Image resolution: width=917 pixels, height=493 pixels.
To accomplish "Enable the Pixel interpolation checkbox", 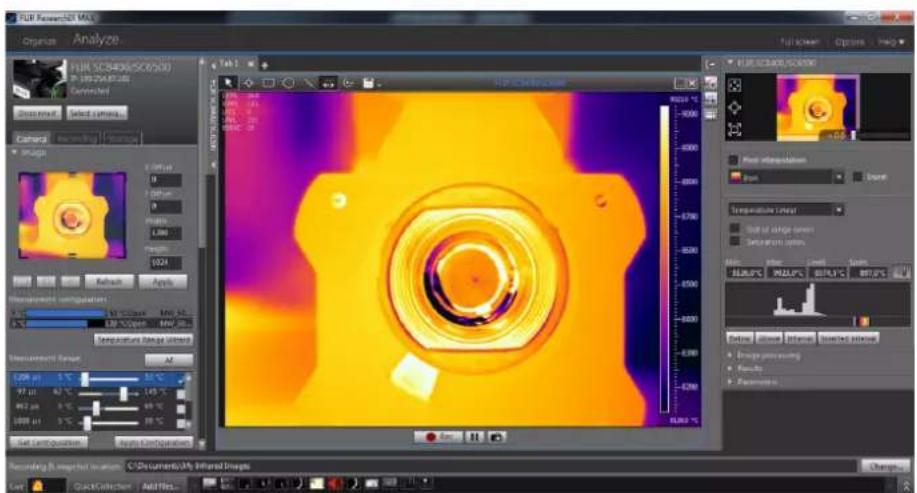I will click(733, 160).
